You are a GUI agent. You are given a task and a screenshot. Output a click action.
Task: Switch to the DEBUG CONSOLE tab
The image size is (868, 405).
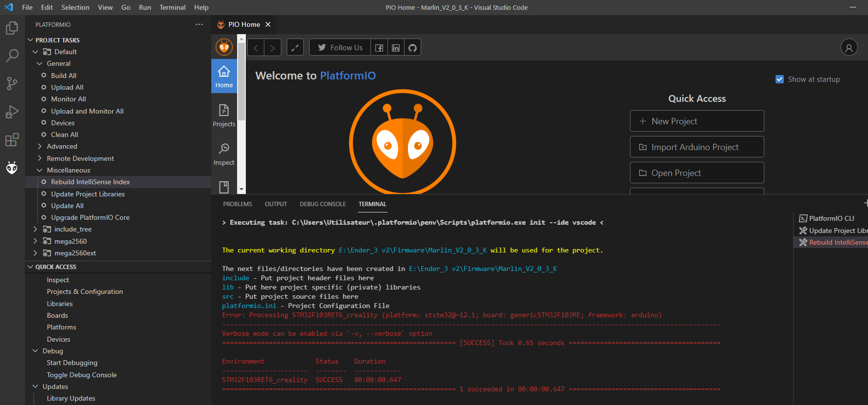[x=323, y=204]
